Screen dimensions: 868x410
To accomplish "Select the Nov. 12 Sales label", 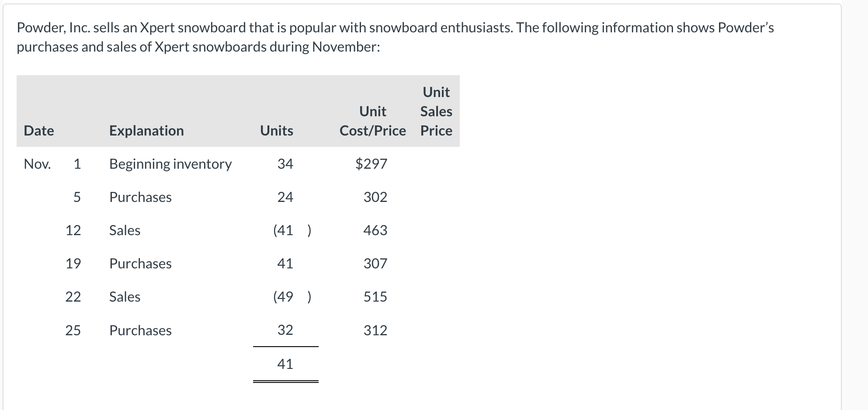I will coord(125,230).
